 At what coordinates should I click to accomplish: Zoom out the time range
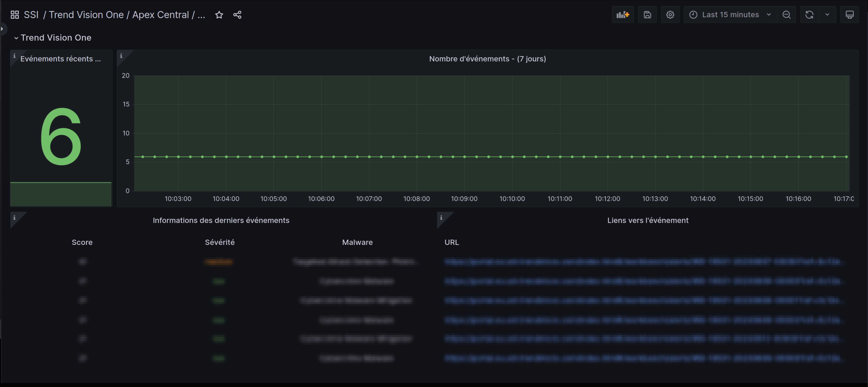(x=786, y=14)
